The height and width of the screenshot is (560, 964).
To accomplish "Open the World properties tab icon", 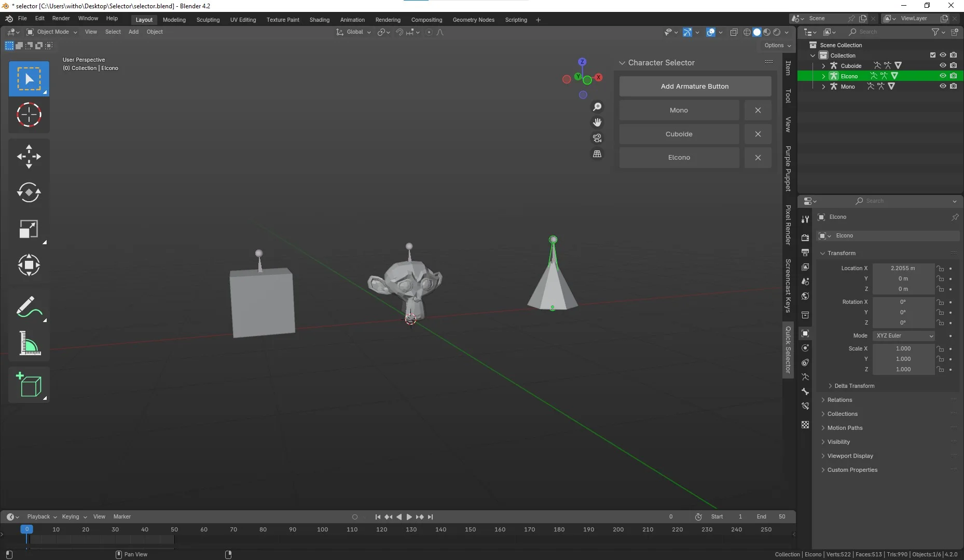I will tap(805, 296).
